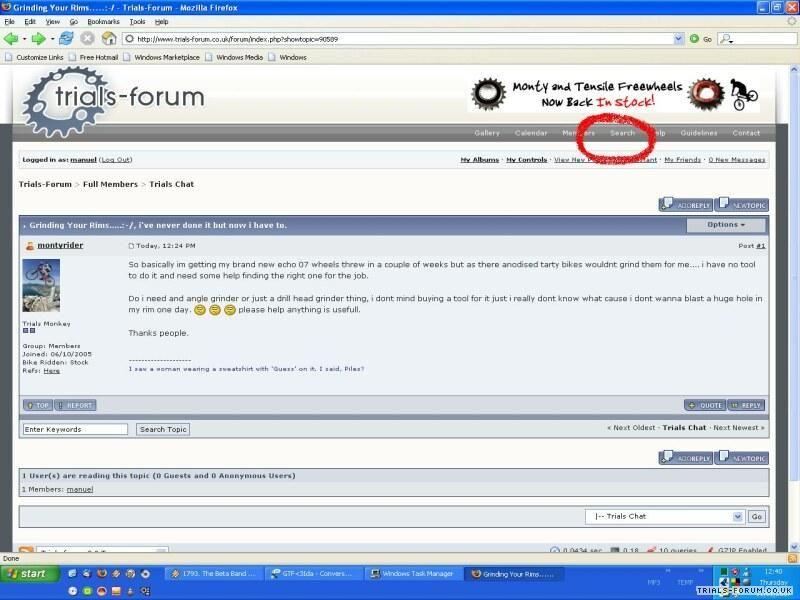Open Windows Marketplace bookmark
Image resolution: width=800 pixels, height=600 pixels.
click(x=161, y=57)
